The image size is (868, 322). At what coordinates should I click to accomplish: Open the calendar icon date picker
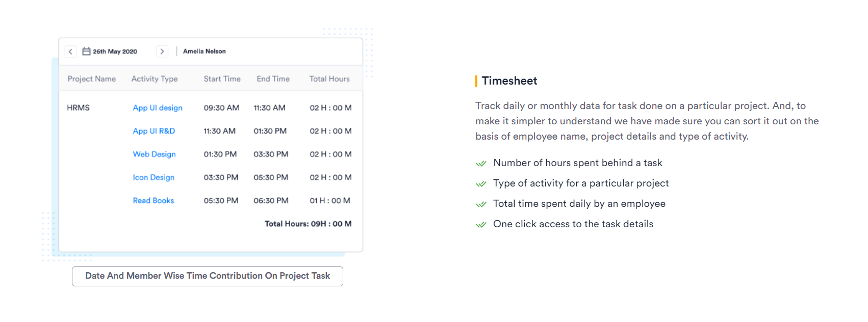pyautogui.click(x=86, y=51)
